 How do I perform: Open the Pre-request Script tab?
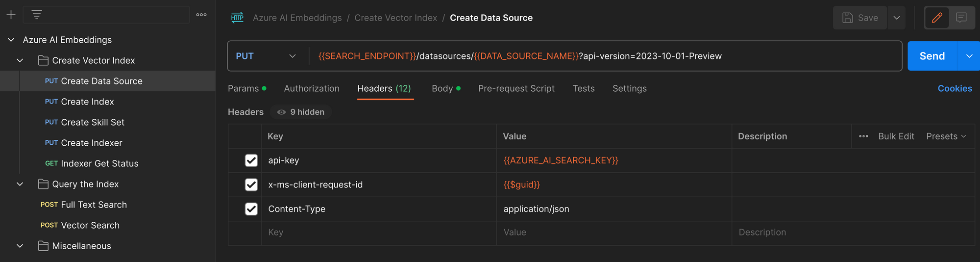(516, 88)
